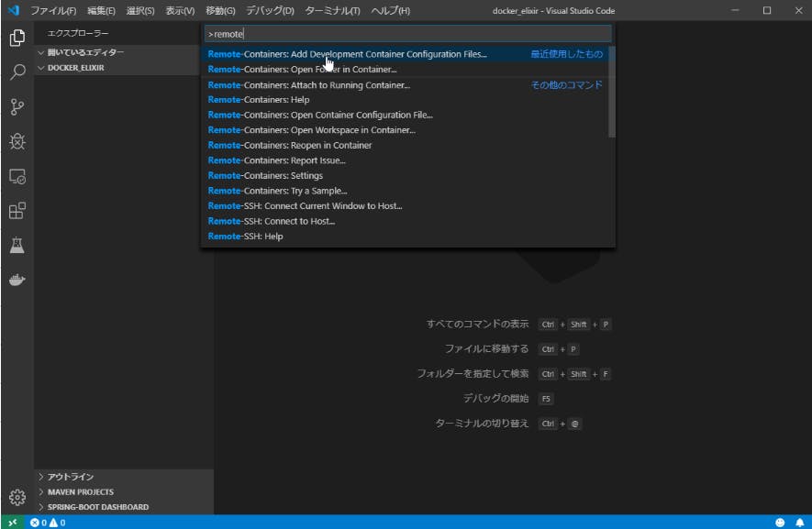Open the Debug view icon

pyautogui.click(x=17, y=141)
